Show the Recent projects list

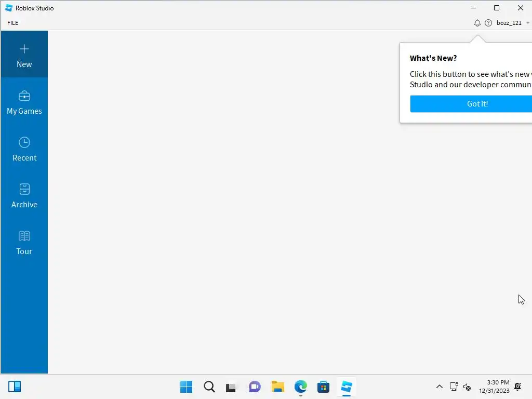pos(24,149)
